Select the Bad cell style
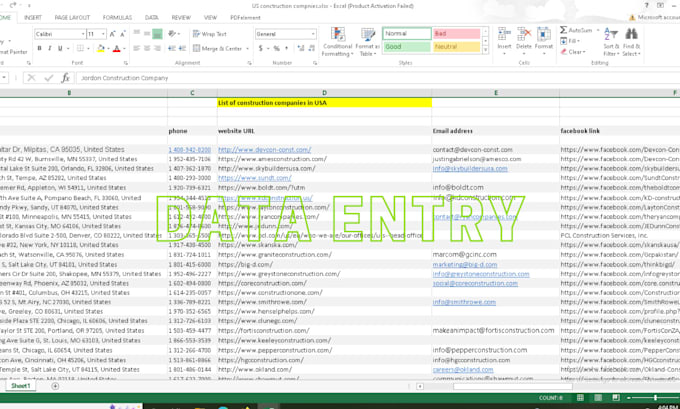The image size is (680, 409). (x=456, y=33)
